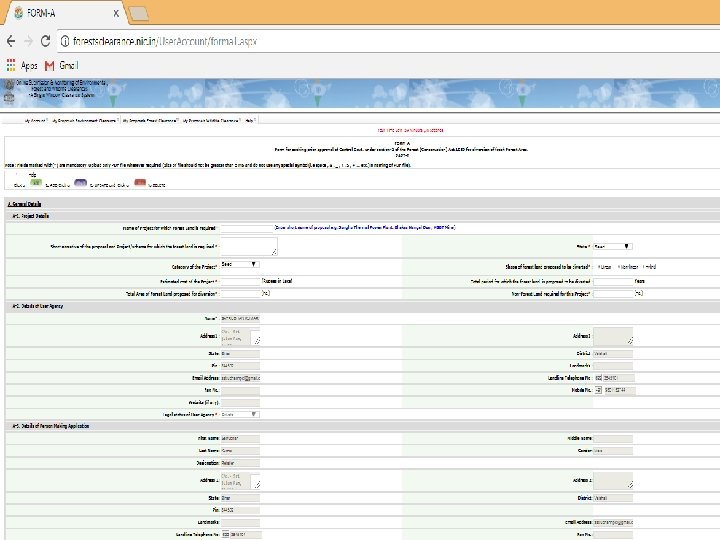Select the second shape of forest land radio

(619, 267)
